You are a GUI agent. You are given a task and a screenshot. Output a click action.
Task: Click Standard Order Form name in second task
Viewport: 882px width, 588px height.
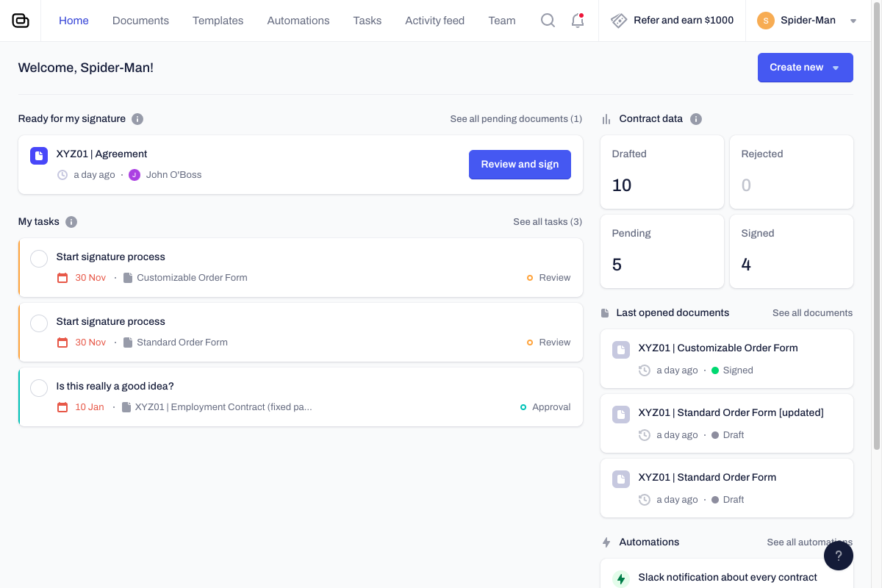click(x=182, y=343)
